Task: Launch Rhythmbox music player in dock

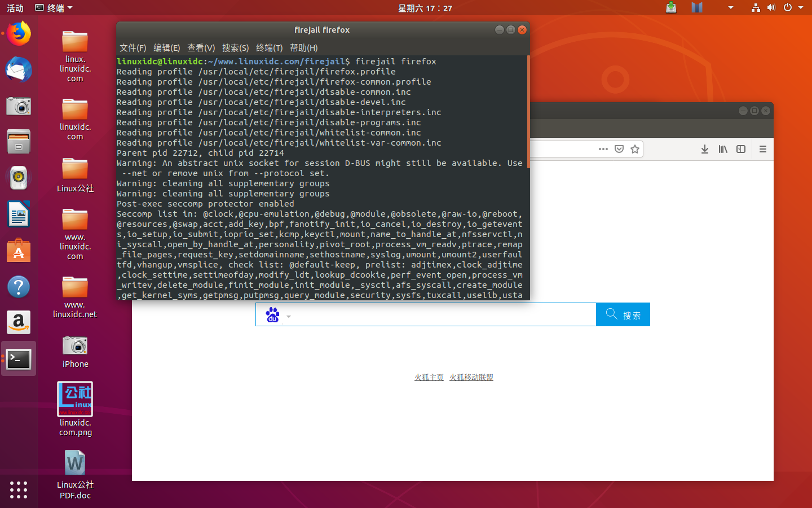Action: [x=19, y=178]
